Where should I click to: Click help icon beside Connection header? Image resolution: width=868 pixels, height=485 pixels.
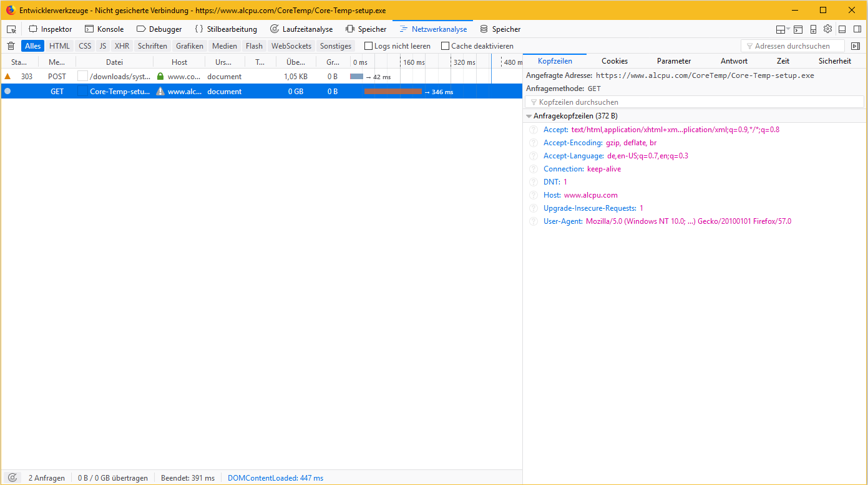pyautogui.click(x=534, y=169)
